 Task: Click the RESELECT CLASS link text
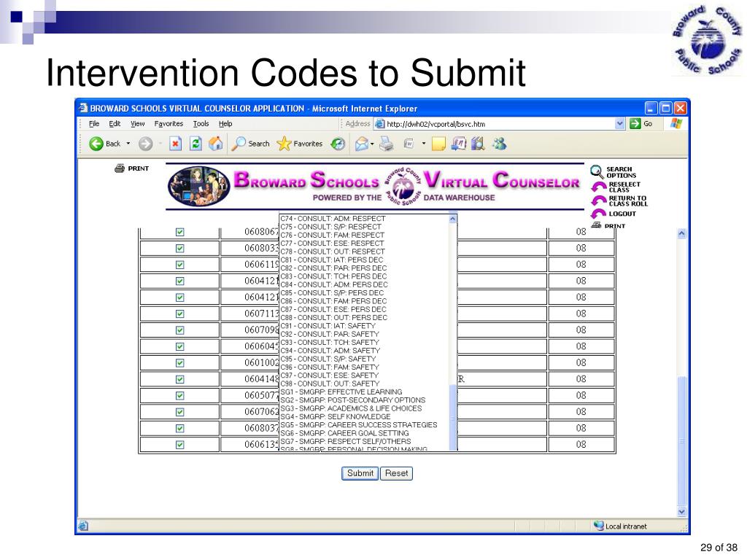tap(624, 187)
